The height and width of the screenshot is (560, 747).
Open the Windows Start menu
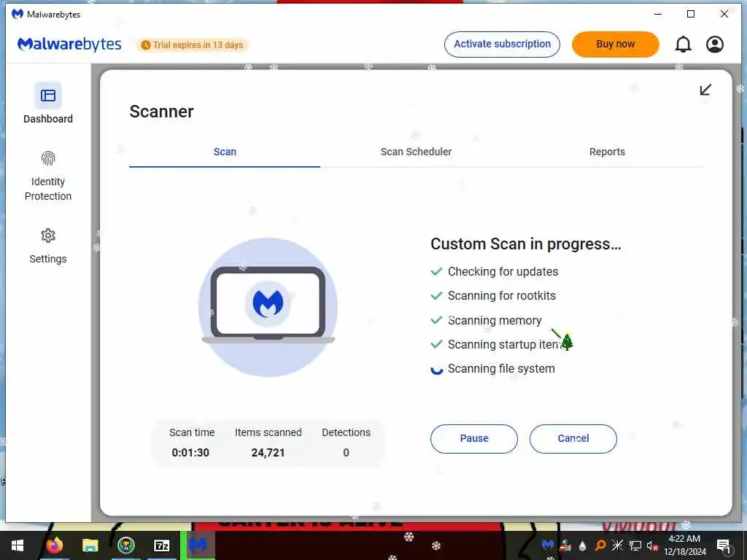18,545
